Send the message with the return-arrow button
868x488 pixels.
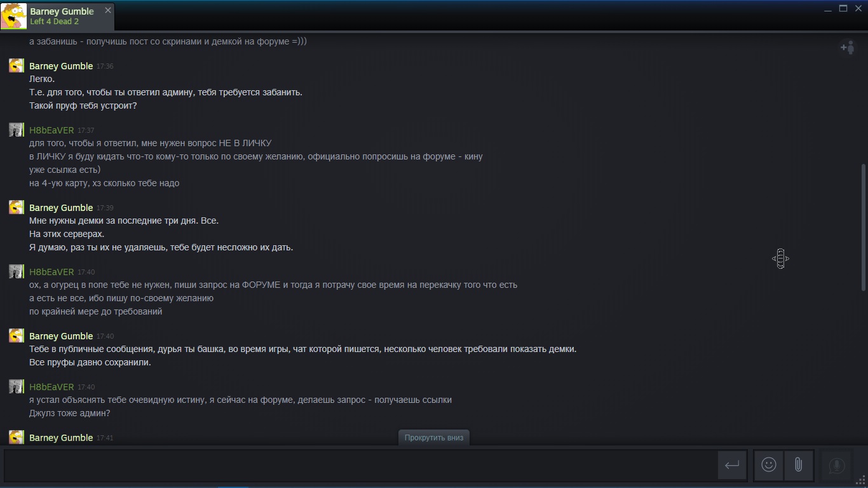coord(732,465)
